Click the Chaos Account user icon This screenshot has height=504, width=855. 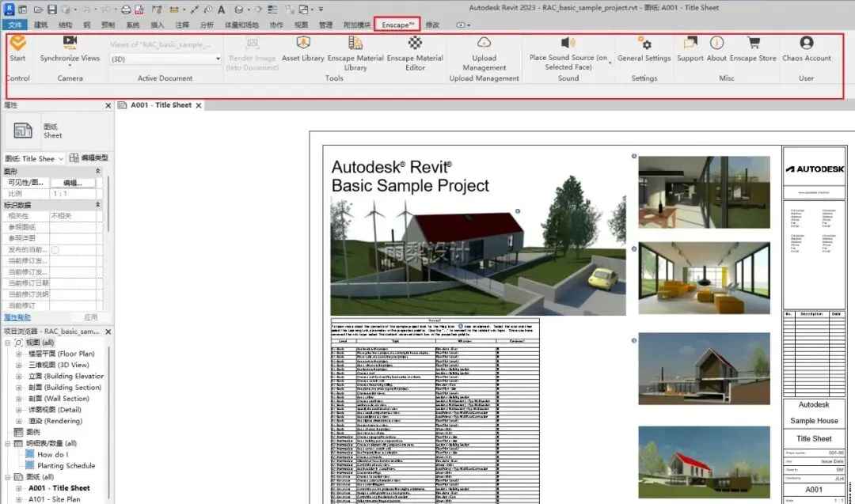click(x=806, y=43)
